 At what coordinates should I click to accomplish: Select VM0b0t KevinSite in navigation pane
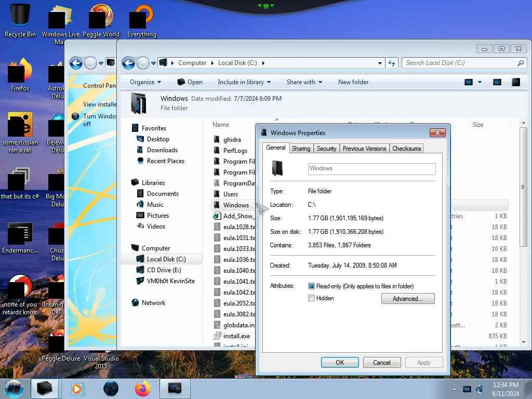coord(170,281)
